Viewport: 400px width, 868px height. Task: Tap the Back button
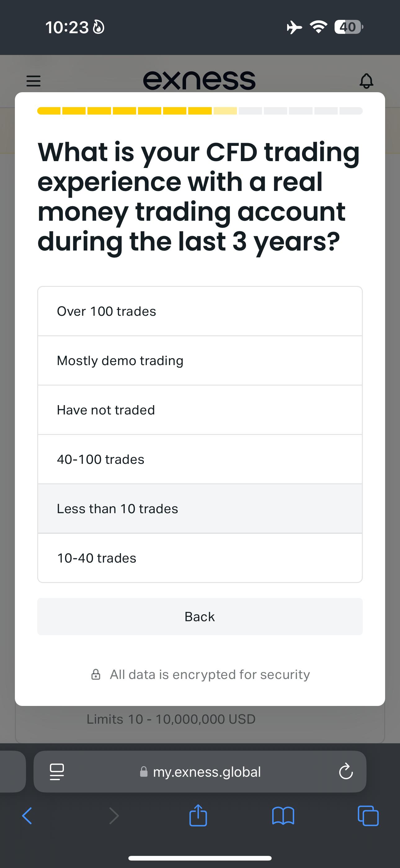click(x=200, y=617)
